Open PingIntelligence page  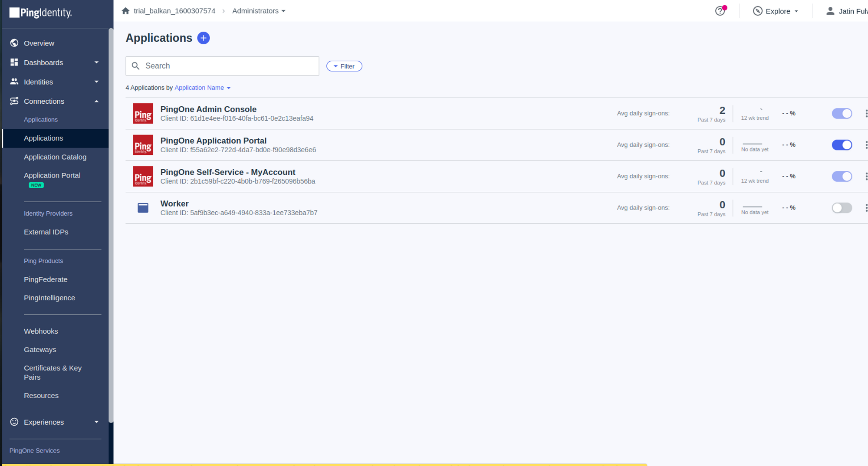click(x=49, y=298)
